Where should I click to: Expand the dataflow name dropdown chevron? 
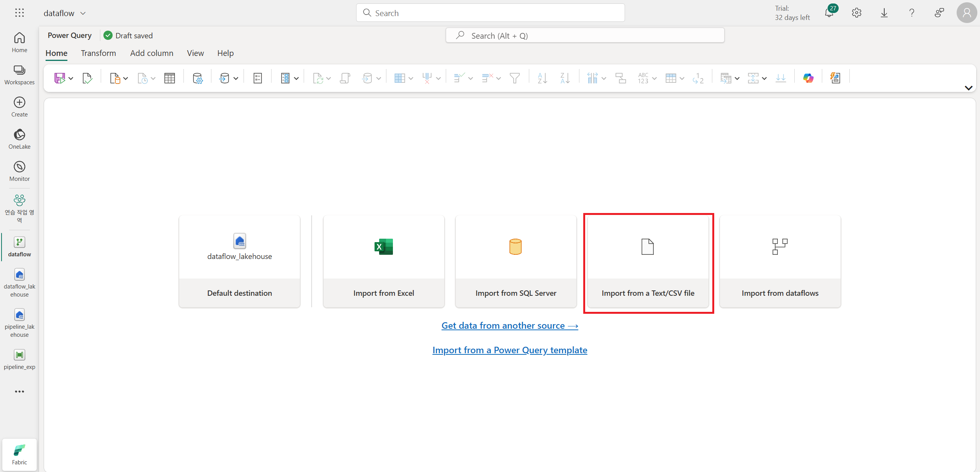83,13
